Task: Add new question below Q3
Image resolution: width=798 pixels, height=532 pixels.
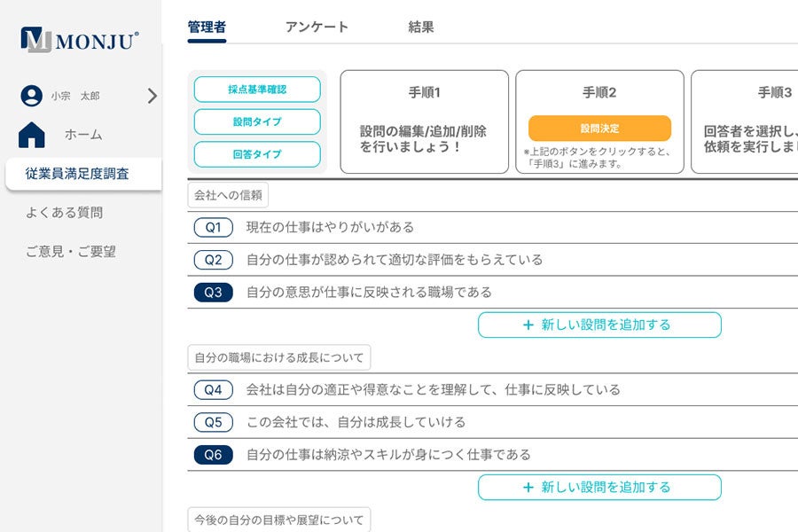Action: click(599, 325)
